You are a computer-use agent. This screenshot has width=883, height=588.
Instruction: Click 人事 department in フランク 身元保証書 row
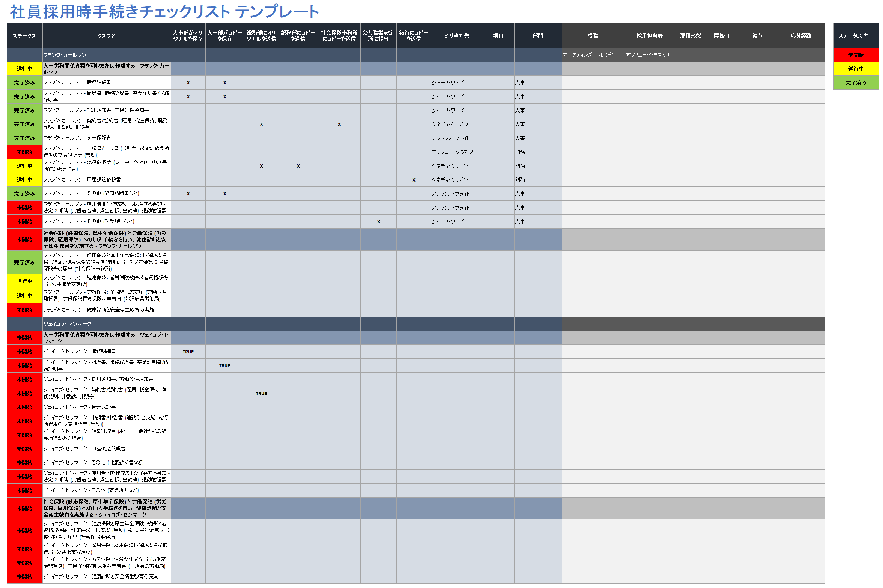(x=538, y=138)
